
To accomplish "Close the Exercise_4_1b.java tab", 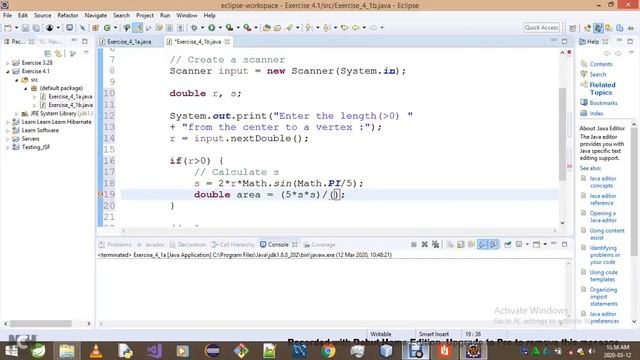I will coord(227,42).
